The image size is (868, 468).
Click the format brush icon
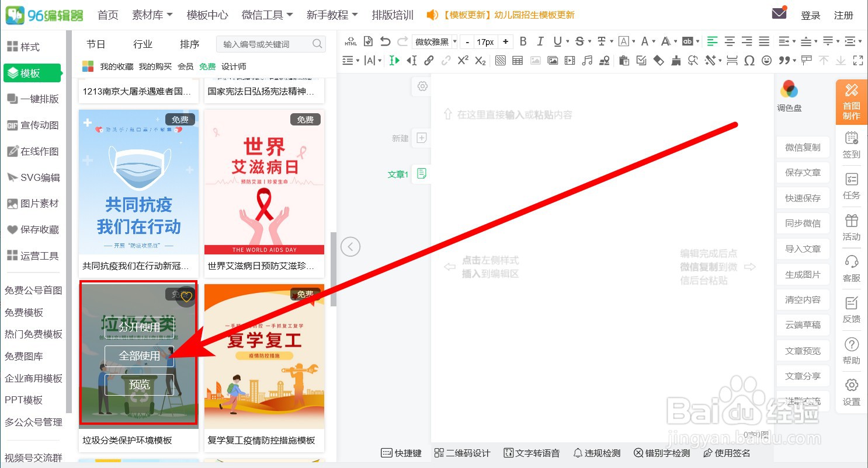tap(676, 60)
